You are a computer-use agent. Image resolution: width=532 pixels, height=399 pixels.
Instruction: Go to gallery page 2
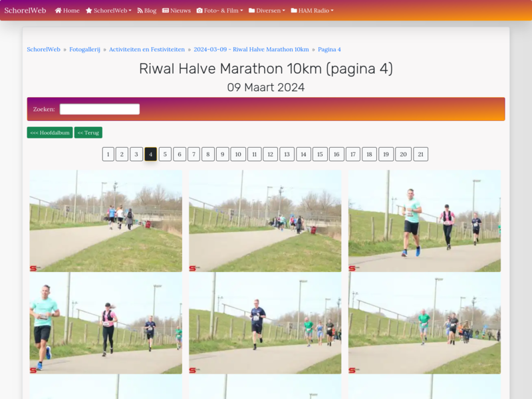[x=122, y=154]
